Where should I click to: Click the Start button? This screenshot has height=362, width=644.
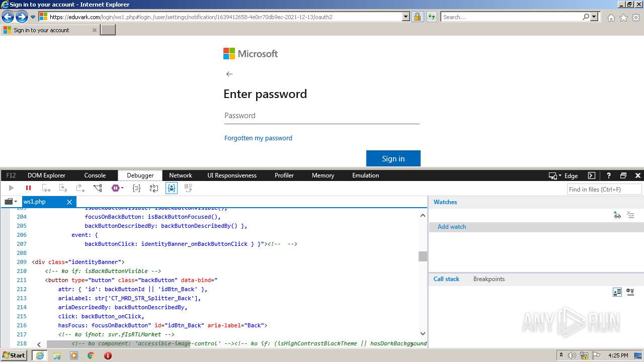coord(14,355)
